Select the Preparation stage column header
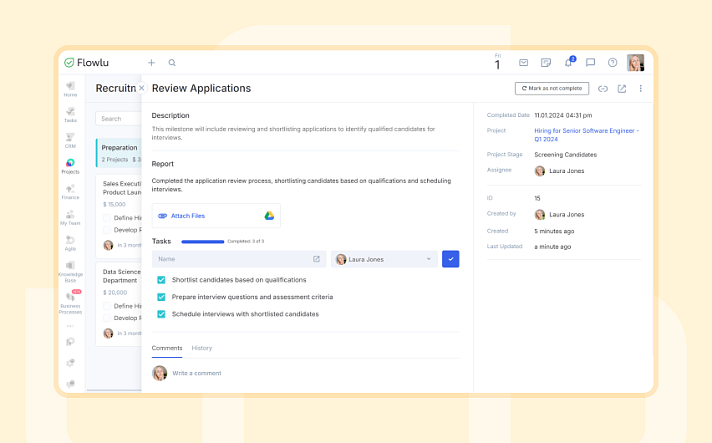 (x=119, y=153)
